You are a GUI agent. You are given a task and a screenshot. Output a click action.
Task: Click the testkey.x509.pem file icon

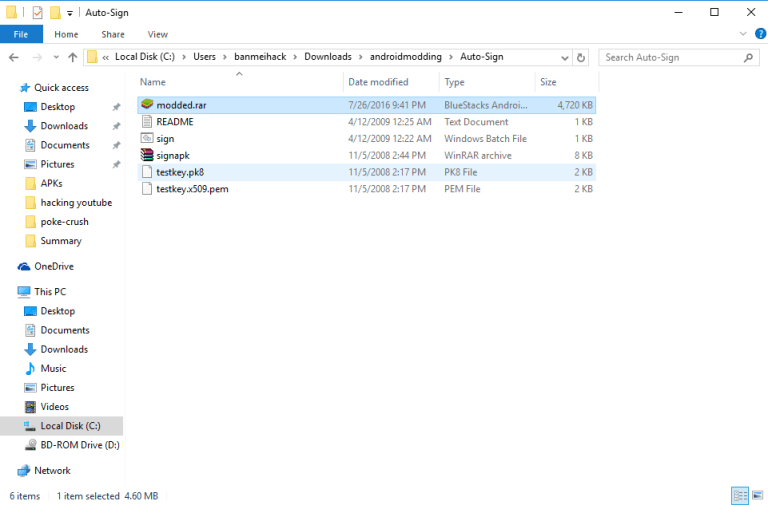click(147, 189)
